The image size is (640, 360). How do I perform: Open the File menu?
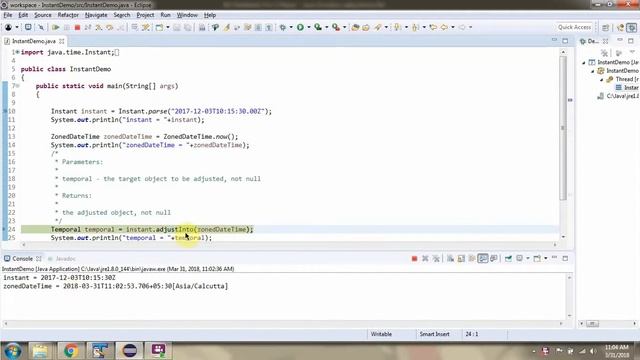(x=8, y=15)
